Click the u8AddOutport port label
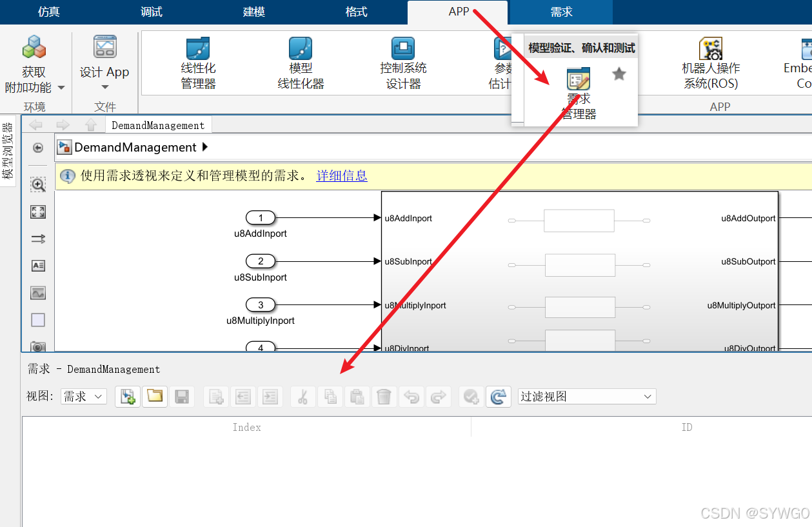 tap(748, 218)
